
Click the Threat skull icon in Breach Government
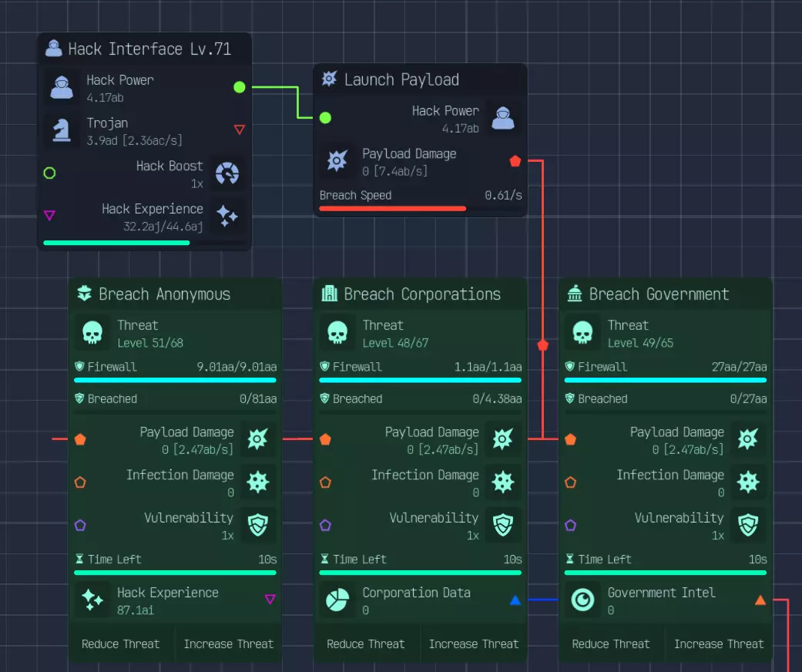click(x=582, y=333)
